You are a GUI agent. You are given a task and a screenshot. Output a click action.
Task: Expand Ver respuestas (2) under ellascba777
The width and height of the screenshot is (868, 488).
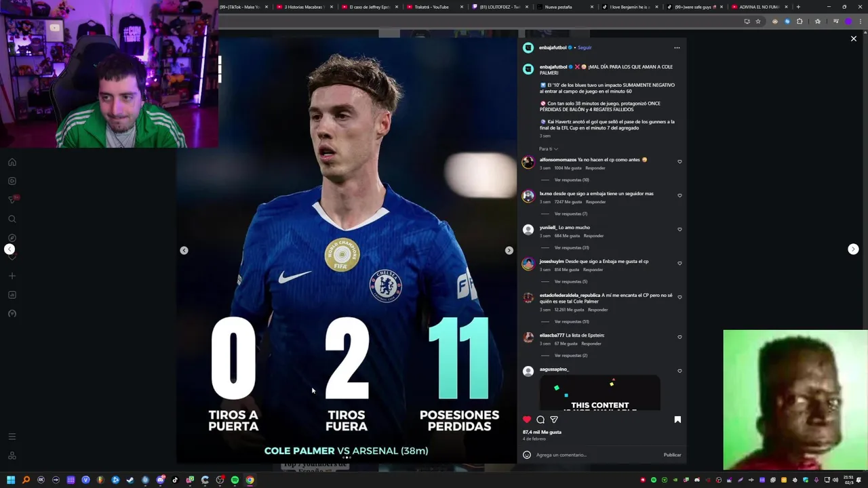[x=571, y=355]
